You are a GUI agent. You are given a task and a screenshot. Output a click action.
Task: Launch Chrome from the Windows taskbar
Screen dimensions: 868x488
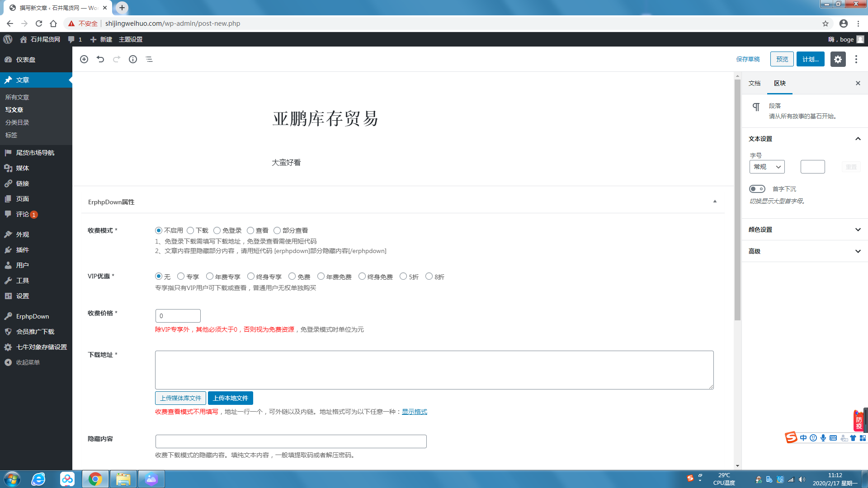tap(95, 479)
